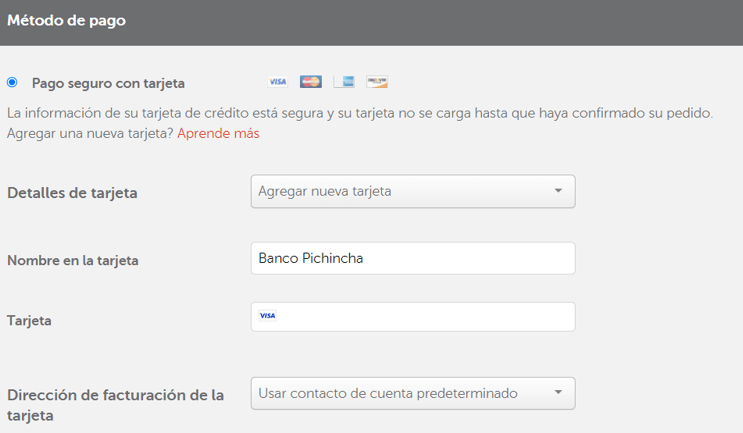Click the Pago seguro con tarjeta label
Image resolution: width=743 pixels, height=433 pixels.
tap(109, 83)
